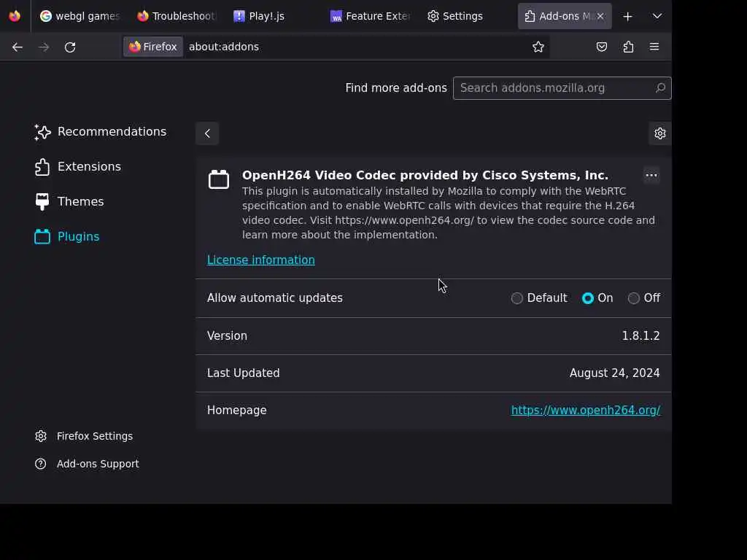Close the Add-ons Manager tab

click(600, 16)
